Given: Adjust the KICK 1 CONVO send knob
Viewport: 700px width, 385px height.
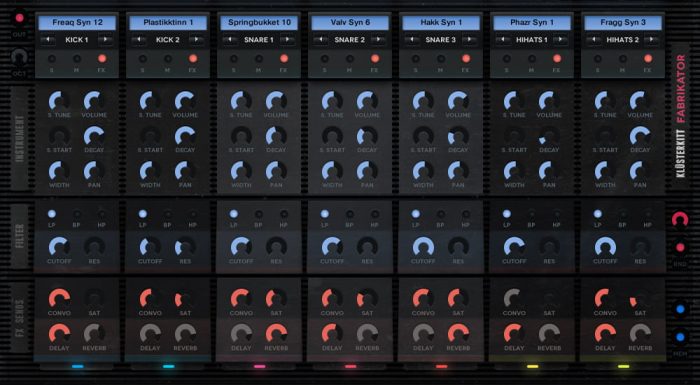Looking at the screenshot, I should (x=59, y=298).
